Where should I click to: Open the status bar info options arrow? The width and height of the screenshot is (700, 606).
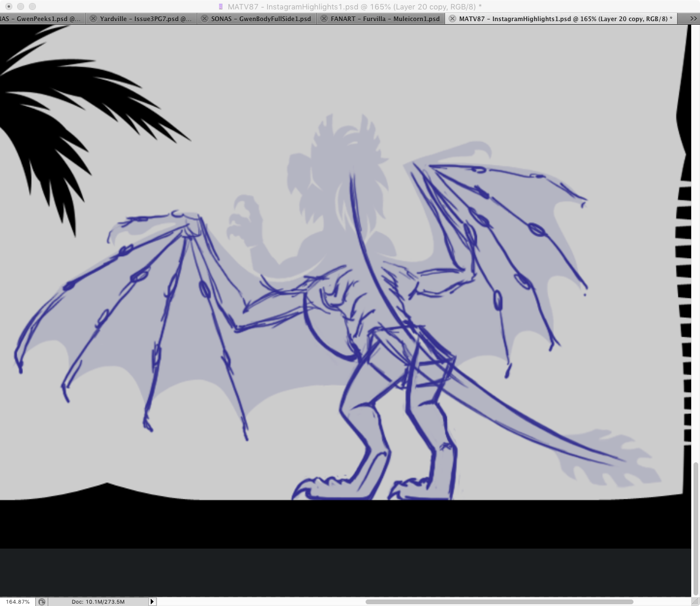[x=152, y=602]
